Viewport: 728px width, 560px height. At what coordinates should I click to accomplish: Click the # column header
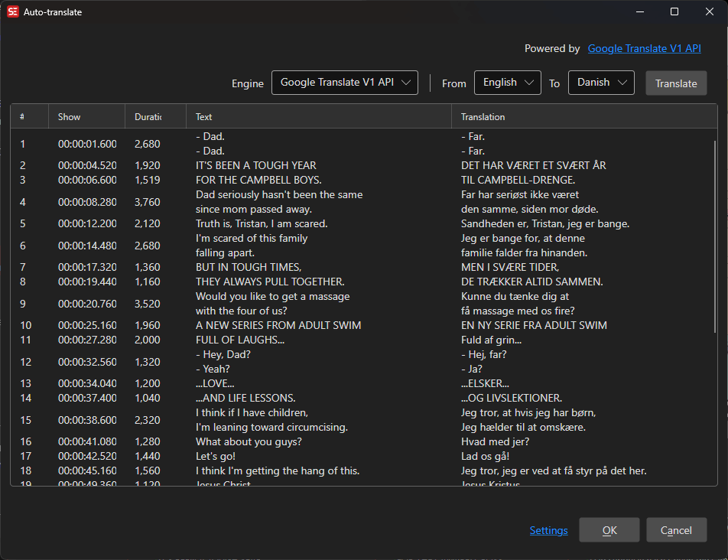click(29, 117)
